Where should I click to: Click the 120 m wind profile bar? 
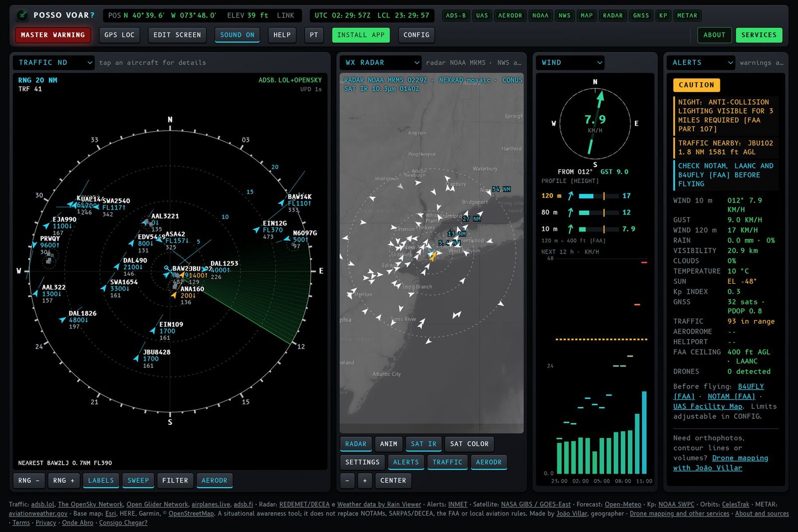[598, 196]
